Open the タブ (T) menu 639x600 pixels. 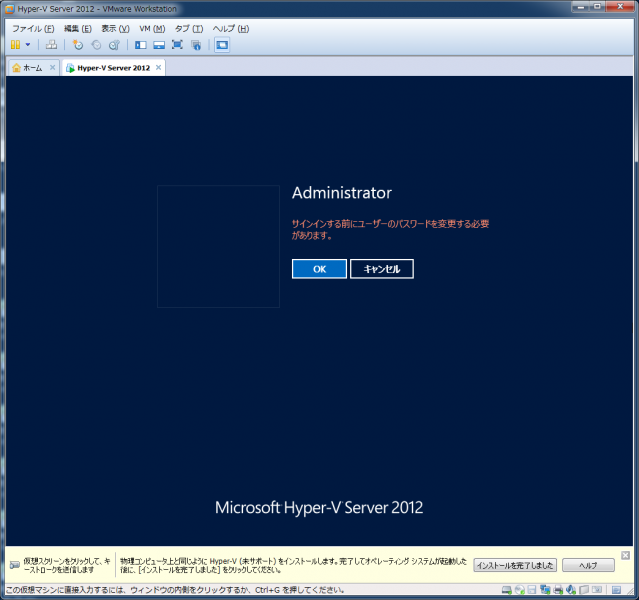coord(189,29)
